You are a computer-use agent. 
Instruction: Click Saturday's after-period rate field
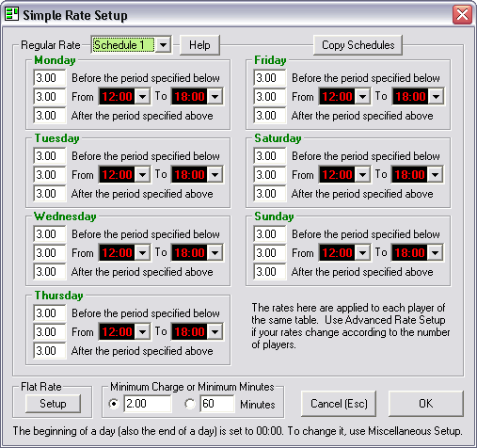270,194
